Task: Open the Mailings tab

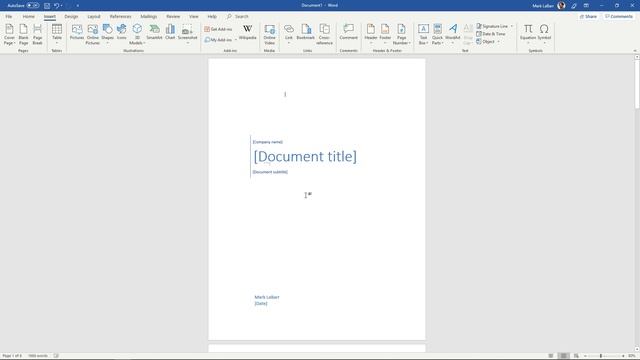Action: 149,16
